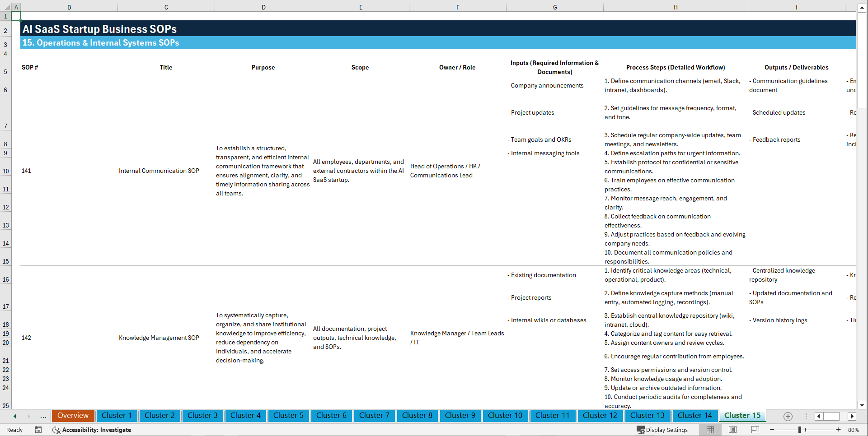This screenshot has height=436, width=868.
Task: Open Page Break Preview
Action: pos(755,430)
